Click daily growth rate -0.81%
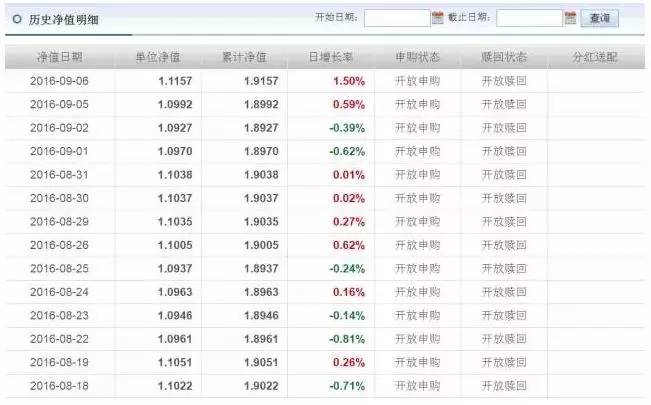This screenshot has height=405, width=651. pos(347,339)
